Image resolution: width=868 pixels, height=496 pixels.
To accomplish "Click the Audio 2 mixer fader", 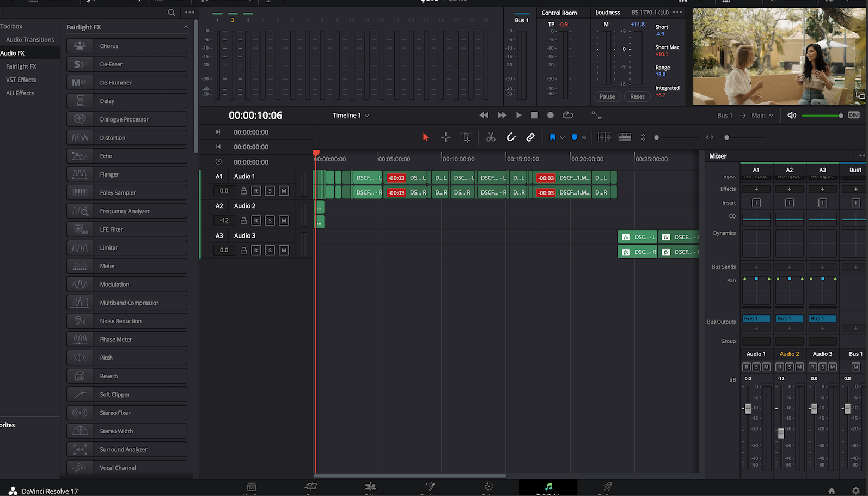I will (781, 433).
